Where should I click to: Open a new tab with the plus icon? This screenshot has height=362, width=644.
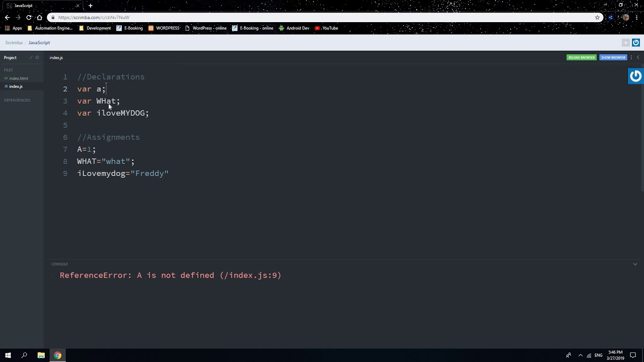pyautogui.click(x=91, y=6)
